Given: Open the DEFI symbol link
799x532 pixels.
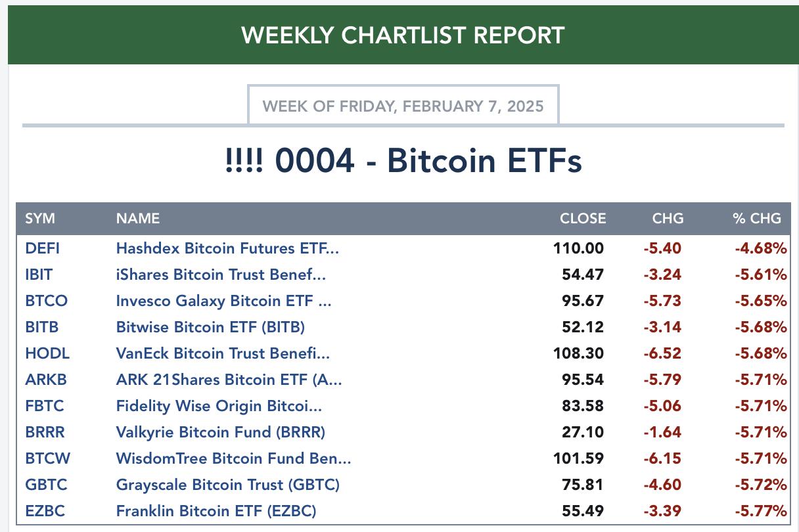Looking at the screenshot, I should click(x=42, y=248).
